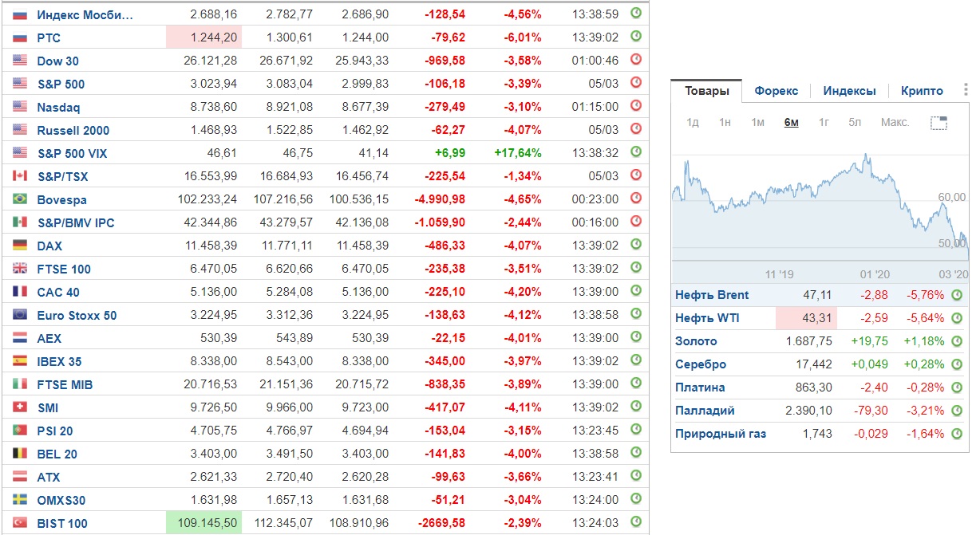Image resolution: width=980 pixels, height=535 pixels.
Task: Click the Swiss flag beside SMI
Action: (x=20, y=407)
